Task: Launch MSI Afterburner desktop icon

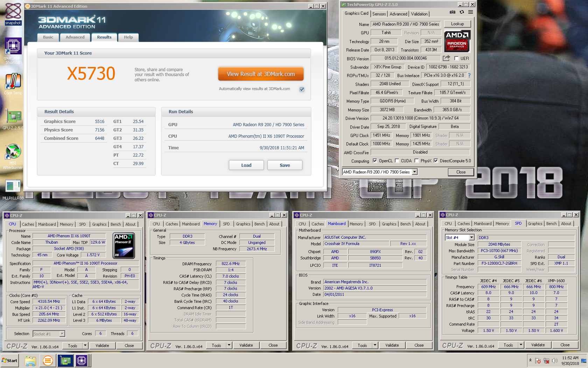Action: 13,157
